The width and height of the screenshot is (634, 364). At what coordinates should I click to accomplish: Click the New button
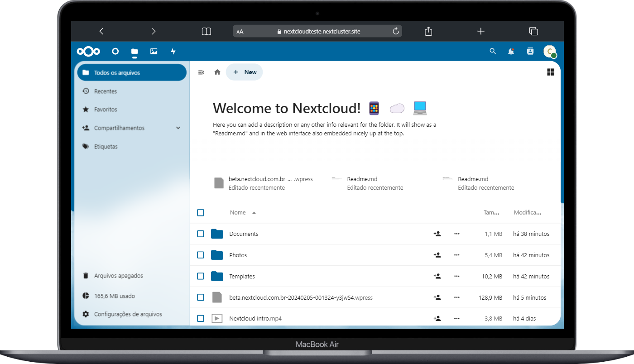pyautogui.click(x=245, y=72)
